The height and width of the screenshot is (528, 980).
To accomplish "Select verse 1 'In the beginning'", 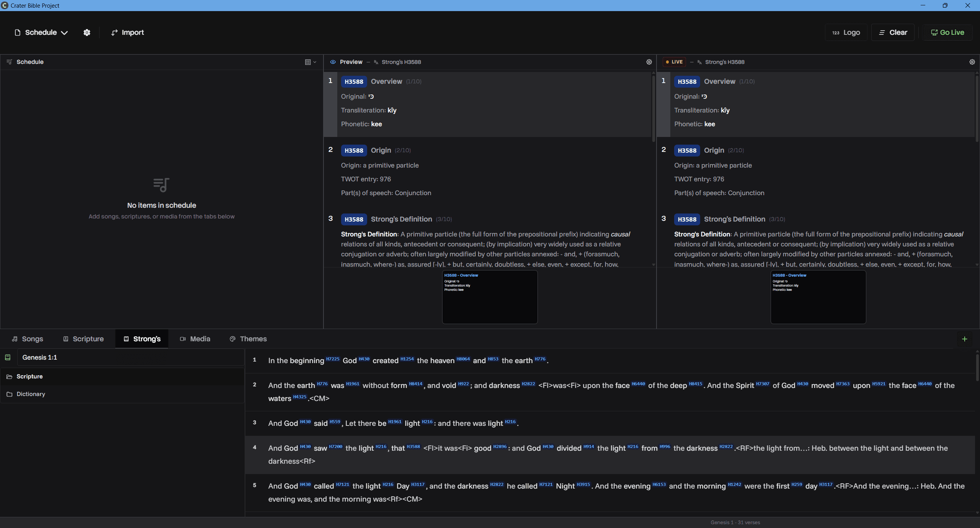I will click(610, 360).
